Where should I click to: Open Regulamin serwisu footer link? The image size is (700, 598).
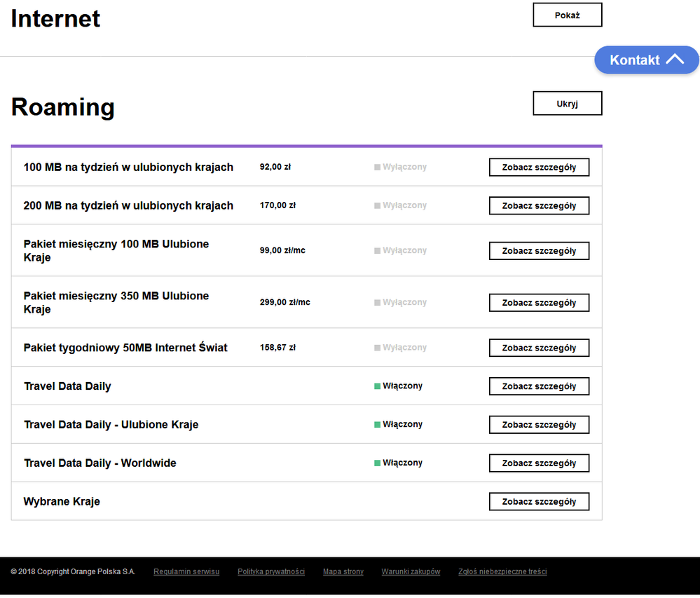pos(186,572)
